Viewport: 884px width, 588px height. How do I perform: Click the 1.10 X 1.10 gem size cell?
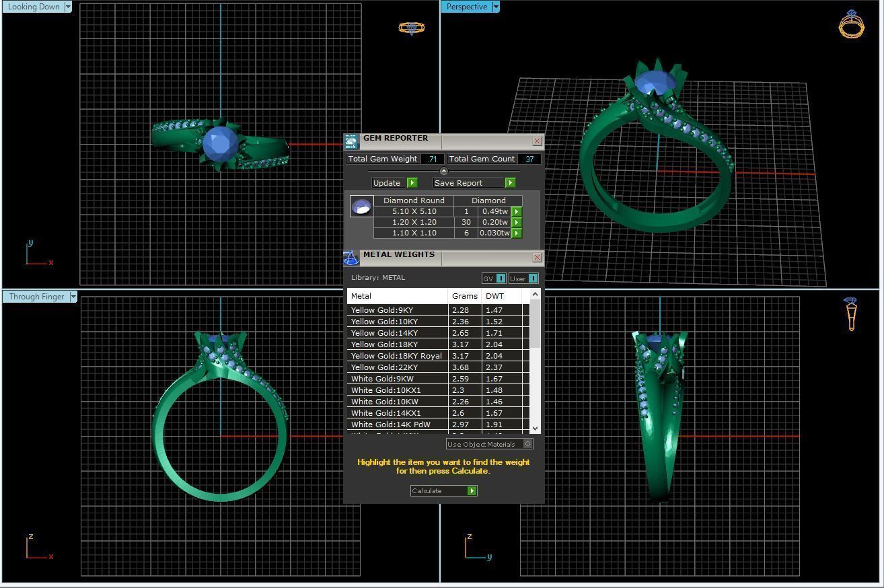pos(414,233)
